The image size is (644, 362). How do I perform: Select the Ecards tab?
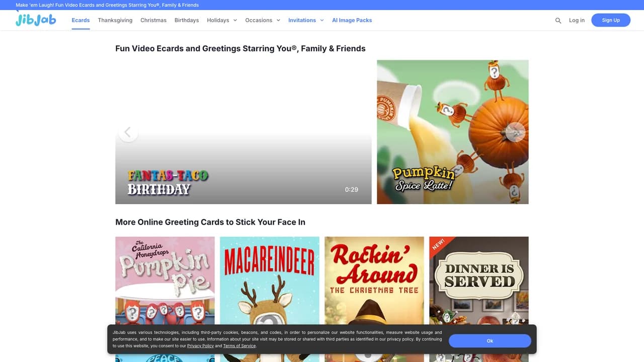tap(80, 20)
